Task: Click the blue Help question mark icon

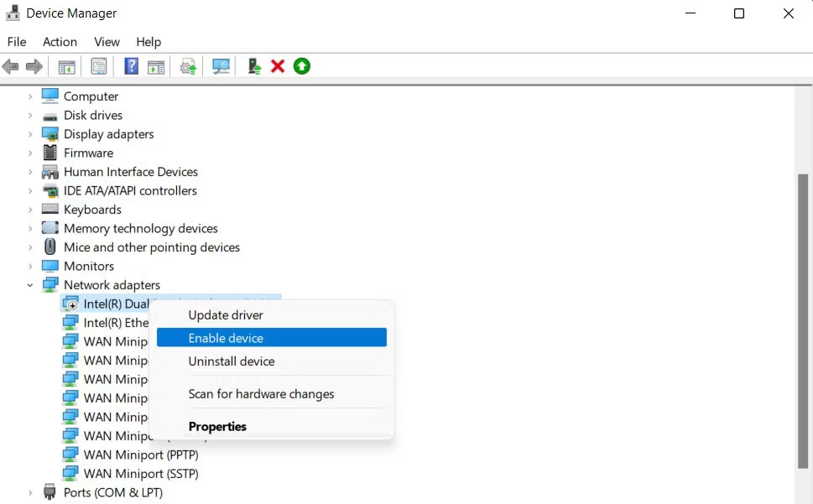Action: 131,66
